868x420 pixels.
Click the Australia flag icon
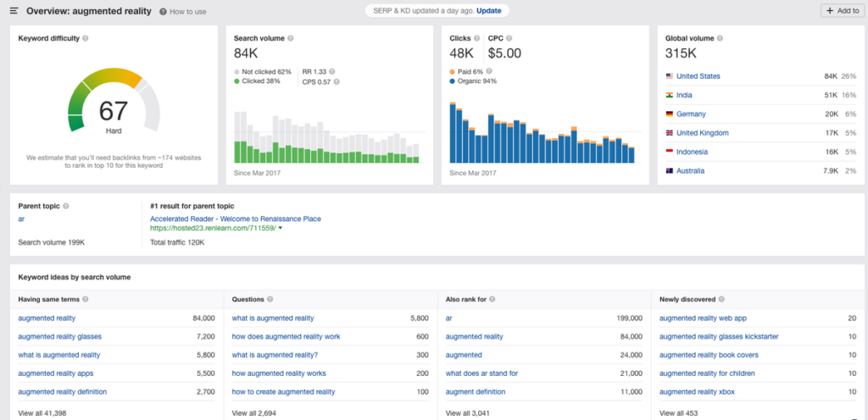point(670,171)
